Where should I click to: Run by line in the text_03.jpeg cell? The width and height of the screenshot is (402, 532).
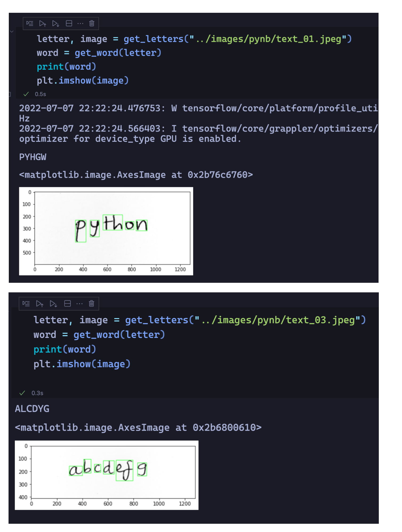tap(26, 304)
